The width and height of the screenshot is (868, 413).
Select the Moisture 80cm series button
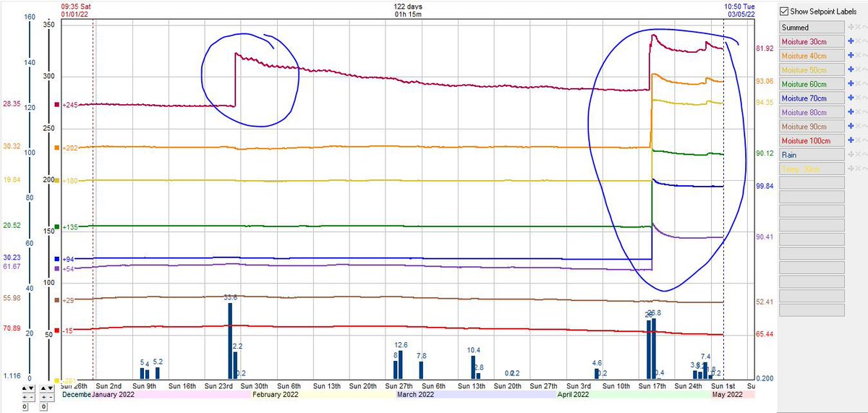coord(812,112)
